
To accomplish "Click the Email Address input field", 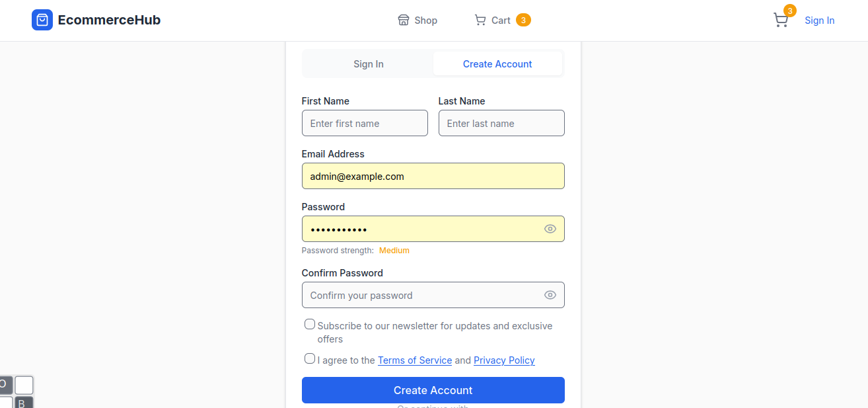I will [433, 176].
